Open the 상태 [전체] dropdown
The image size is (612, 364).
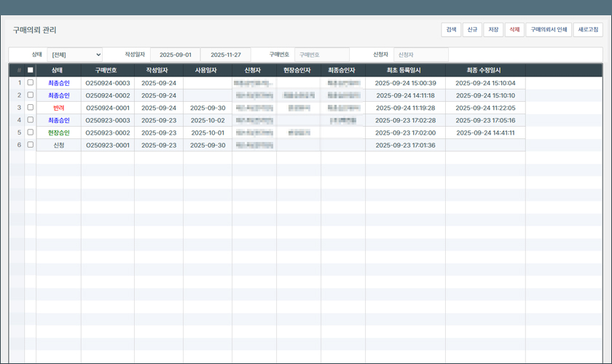click(x=75, y=55)
